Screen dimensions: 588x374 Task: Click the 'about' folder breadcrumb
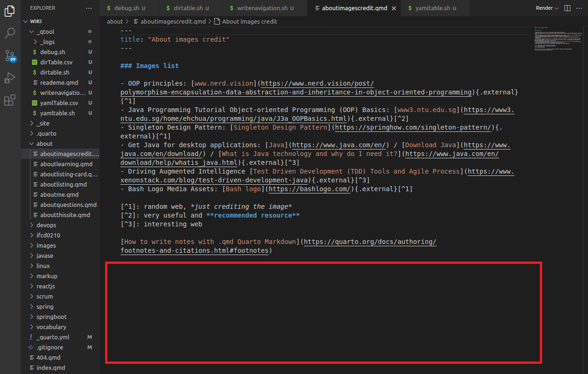point(115,21)
